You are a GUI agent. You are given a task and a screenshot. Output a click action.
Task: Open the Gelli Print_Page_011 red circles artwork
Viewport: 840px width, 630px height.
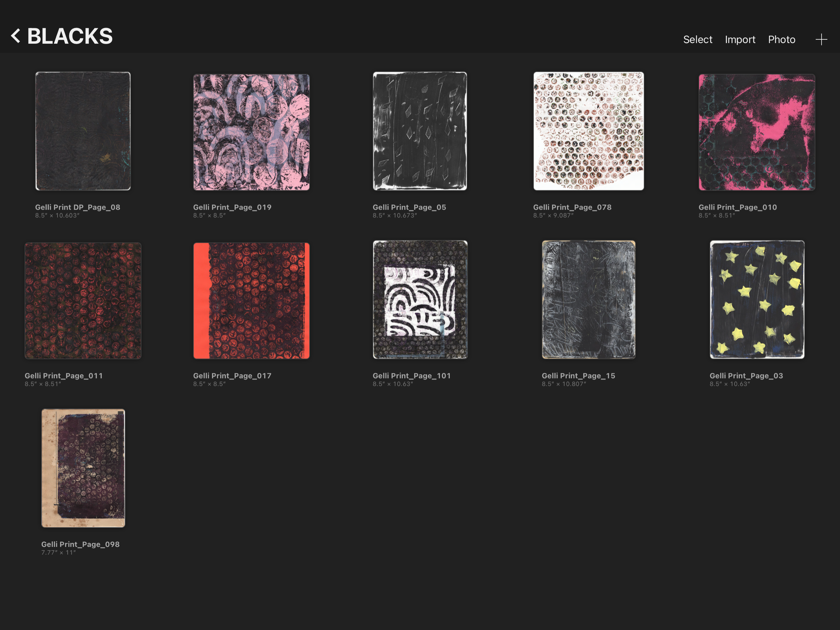click(x=83, y=301)
